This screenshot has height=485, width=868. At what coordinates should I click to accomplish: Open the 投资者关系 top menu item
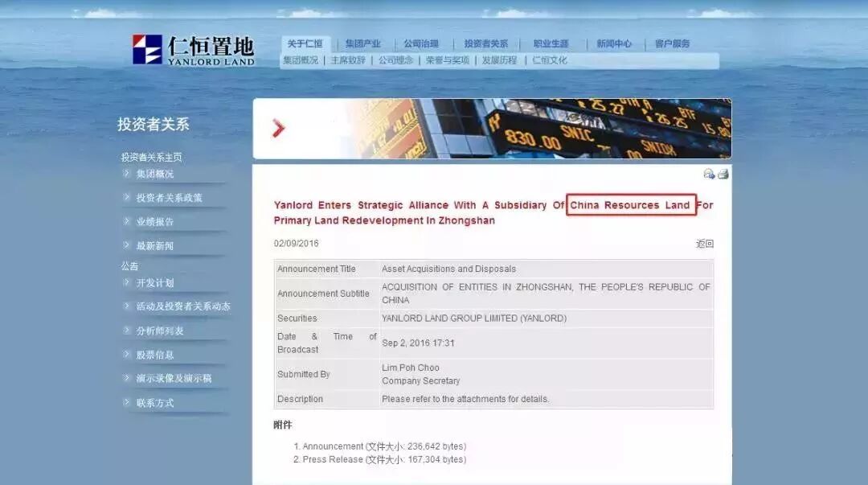(x=486, y=43)
